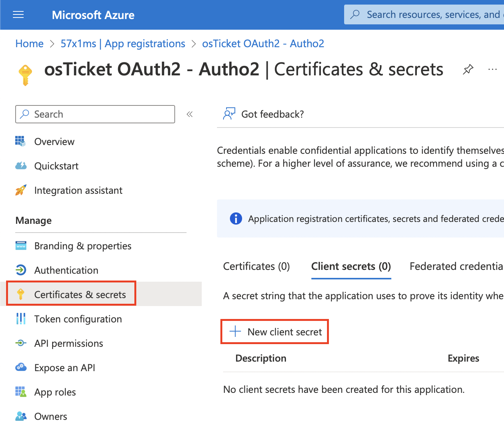Collapse the sidebar with double chevron
Image resolution: width=504 pixels, height=421 pixels.
(190, 114)
